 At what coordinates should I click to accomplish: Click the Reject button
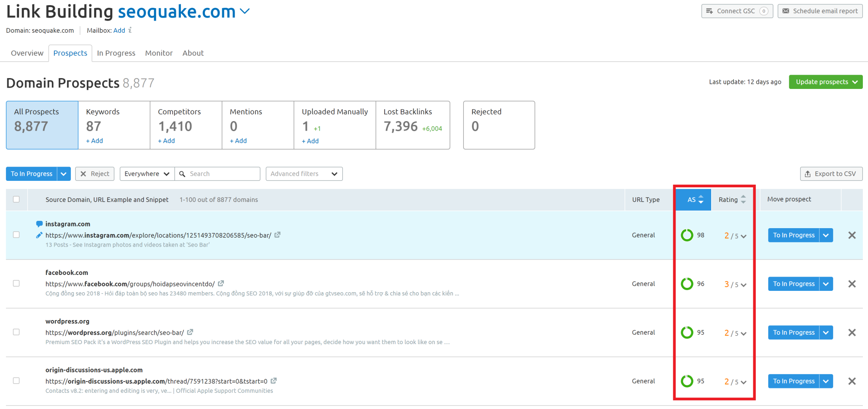[95, 174]
